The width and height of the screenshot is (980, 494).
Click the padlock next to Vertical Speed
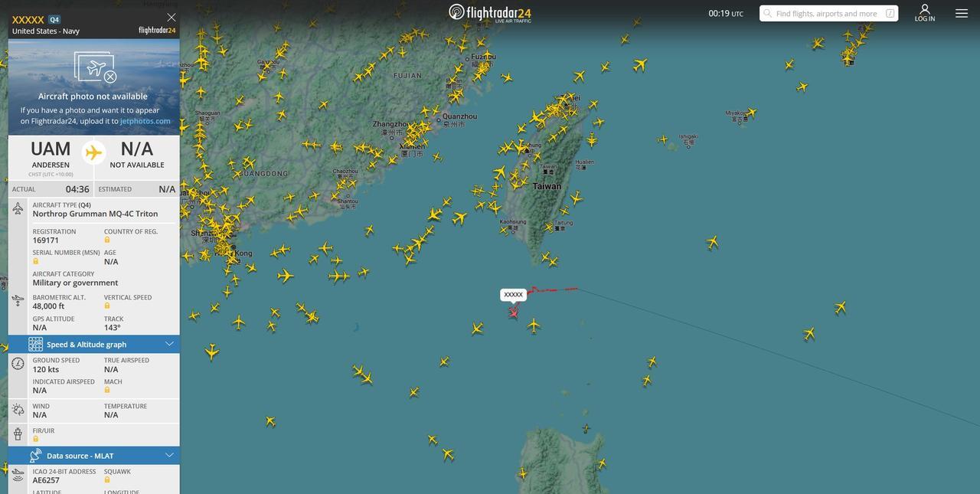point(107,306)
